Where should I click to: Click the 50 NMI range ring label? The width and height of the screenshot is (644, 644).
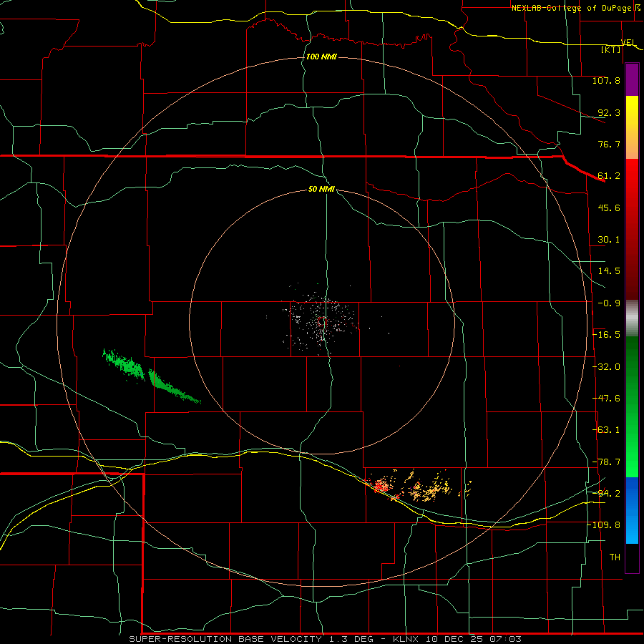tap(321, 190)
